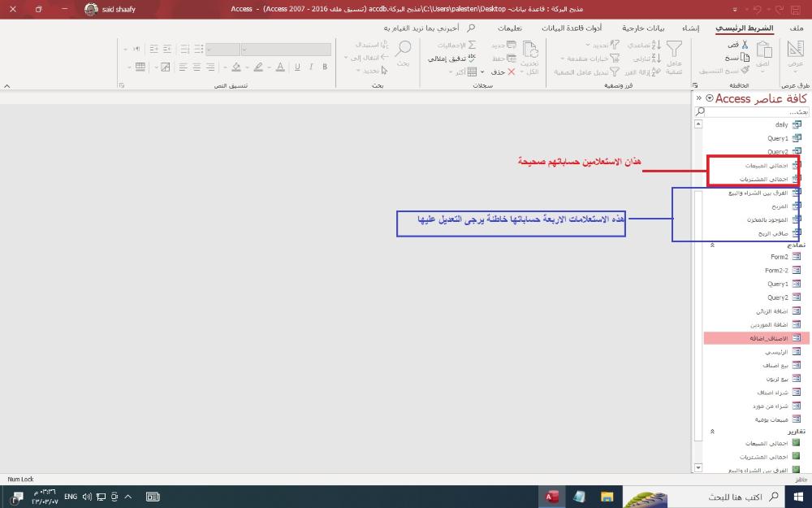Click Toggle Filter (تبديل عامل التصفية) icon

click(615, 72)
